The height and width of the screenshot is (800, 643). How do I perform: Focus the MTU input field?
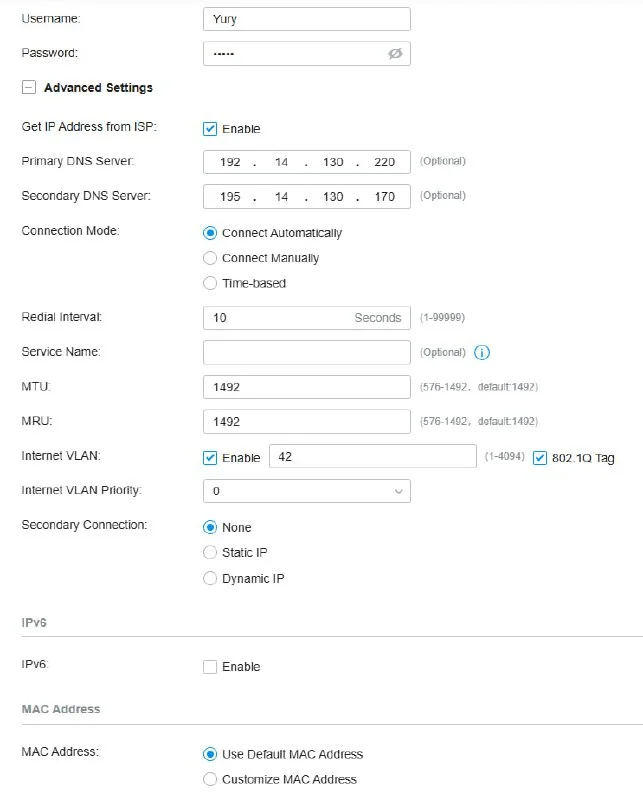(x=306, y=387)
